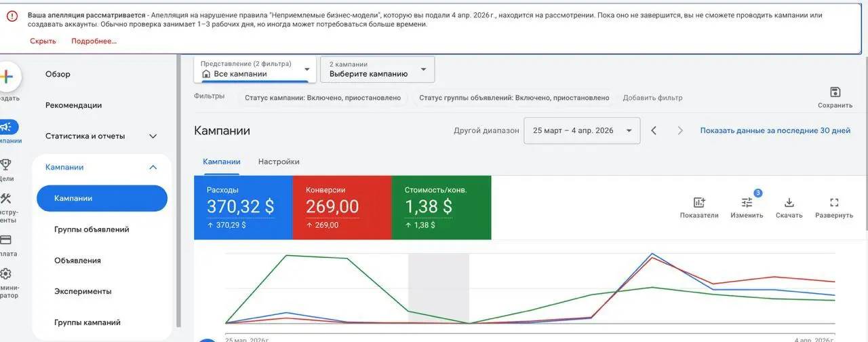Open the date range 25 март – 4 апр. 2026 dropdown
This screenshot has width=868, height=342.
[582, 130]
